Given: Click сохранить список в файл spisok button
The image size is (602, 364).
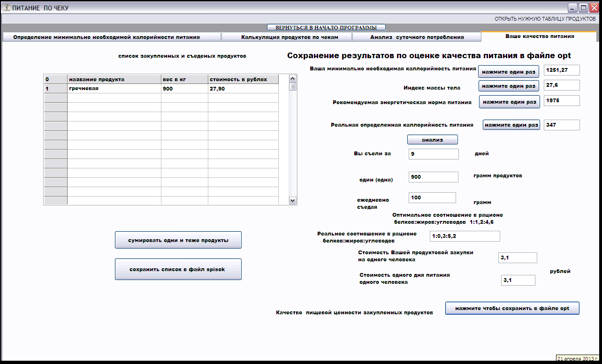Looking at the screenshot, I should [x=178, y=269].
